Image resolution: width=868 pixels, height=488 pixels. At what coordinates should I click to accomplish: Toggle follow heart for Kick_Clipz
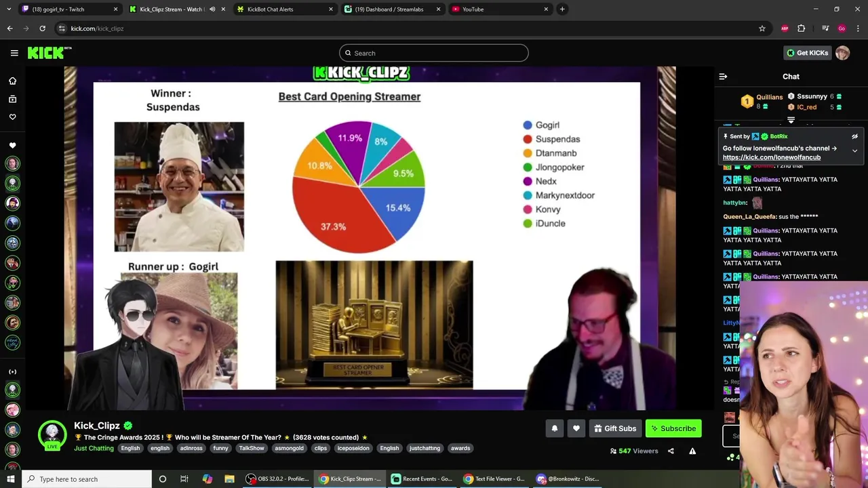(576, 428)
